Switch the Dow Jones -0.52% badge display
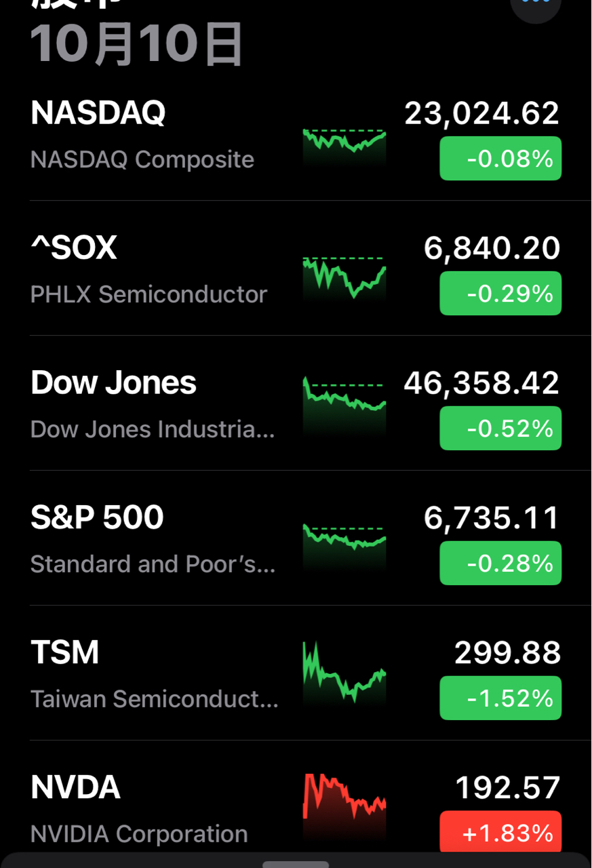 [500, 429]
